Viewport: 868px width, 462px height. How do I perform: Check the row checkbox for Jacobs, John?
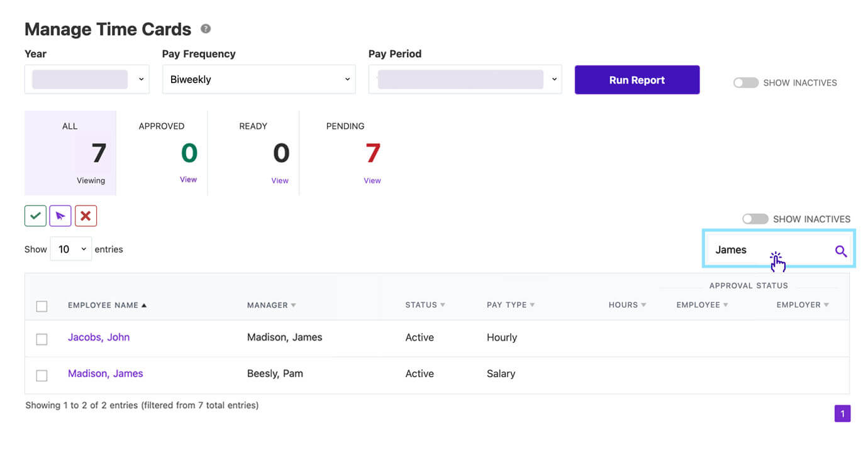point(42,339)
